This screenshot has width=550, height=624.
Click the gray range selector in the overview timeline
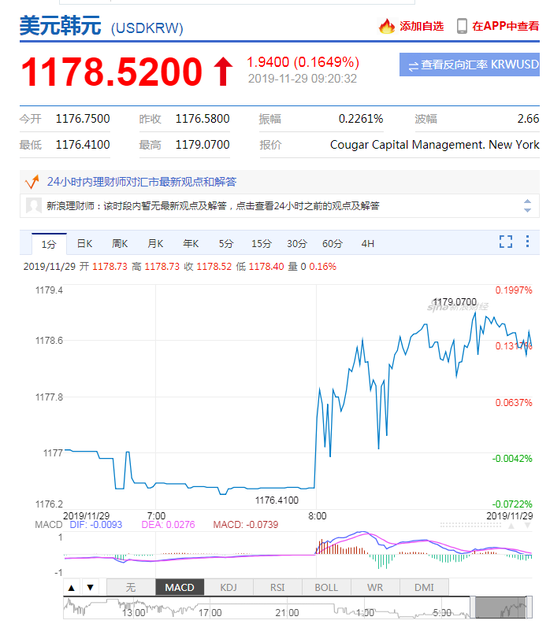[501, 608]
